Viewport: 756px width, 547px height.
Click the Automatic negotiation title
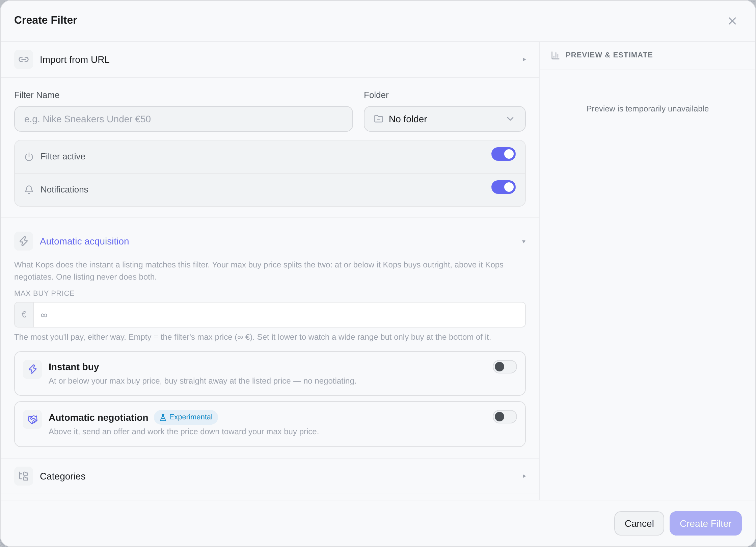pyautogui.click(x=99, y=418)
